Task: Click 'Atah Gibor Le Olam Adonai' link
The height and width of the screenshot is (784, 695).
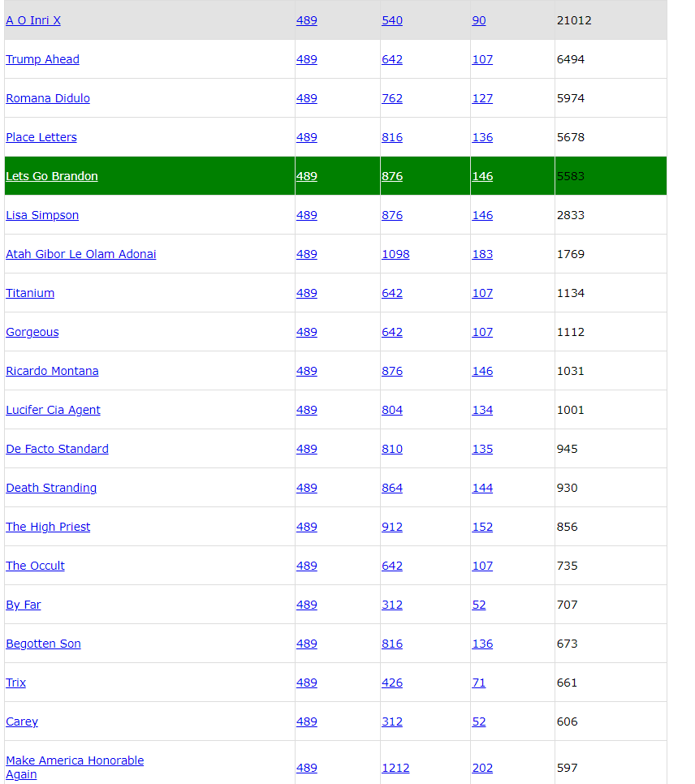Action: 81,255
